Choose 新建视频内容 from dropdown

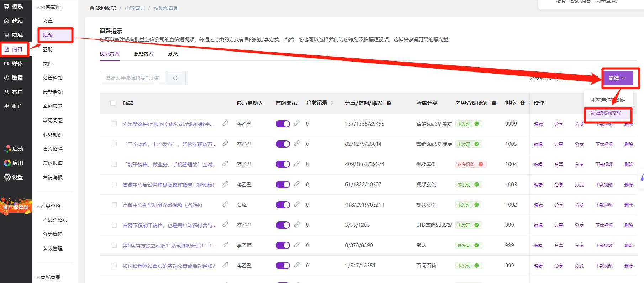tap(606, 113)
